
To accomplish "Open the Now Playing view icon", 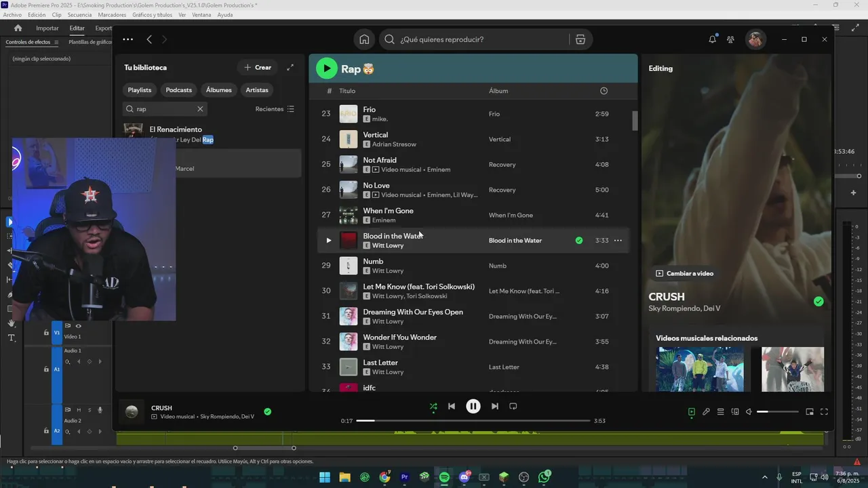I will [691, 411].
